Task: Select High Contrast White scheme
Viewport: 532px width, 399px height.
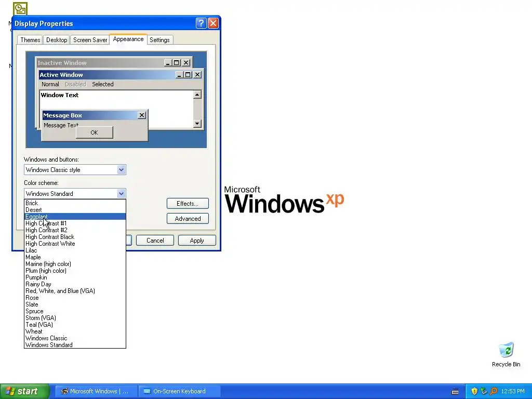Action: (x=75, y=244)
